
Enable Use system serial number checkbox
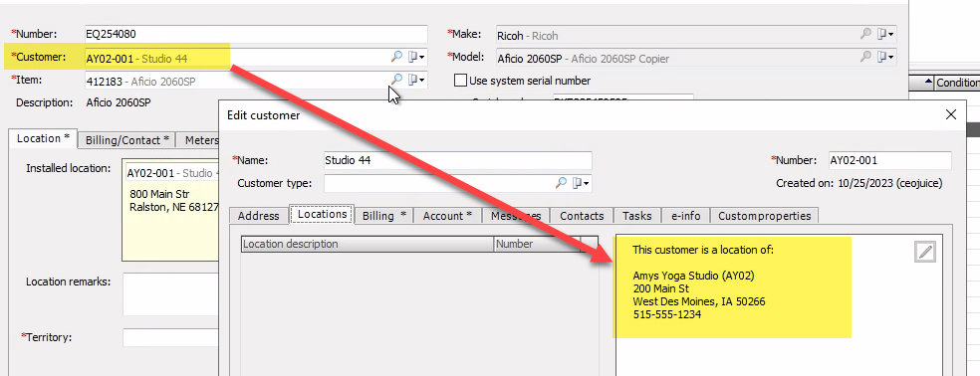coord(460,80)
